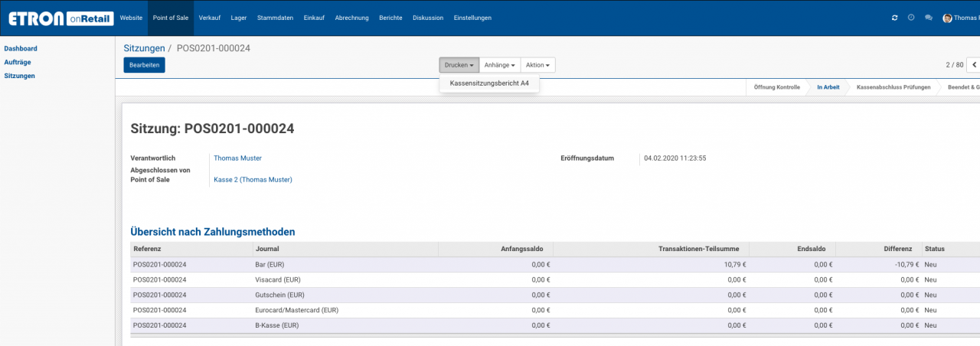980x346 pixels.
Task: Sort by the Referenz column header
Action: [191, 249]
